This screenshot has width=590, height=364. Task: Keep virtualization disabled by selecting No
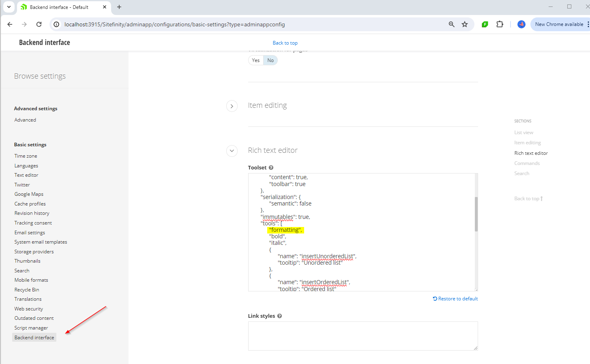click(x=270, y=60)
